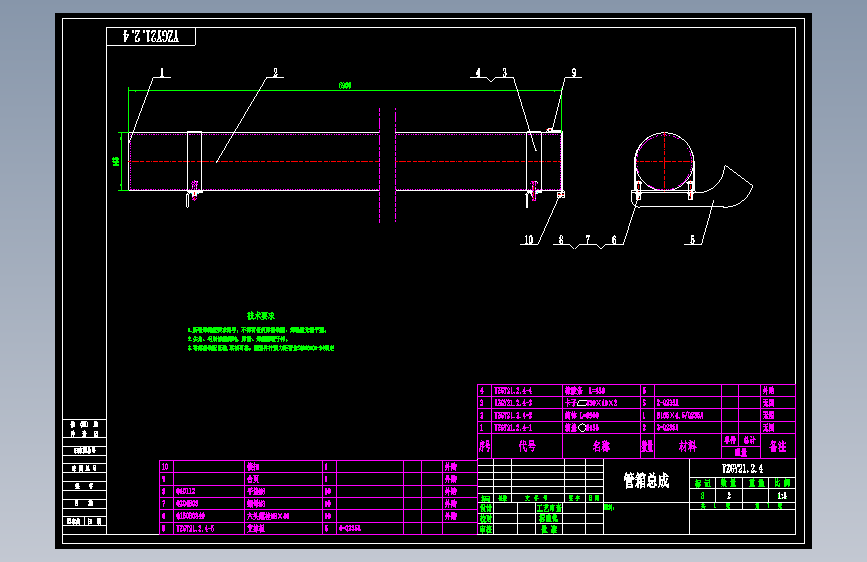867x562 pixels.
Task: Click the 管箱总成 title block cell
Action: coord(646,480)
